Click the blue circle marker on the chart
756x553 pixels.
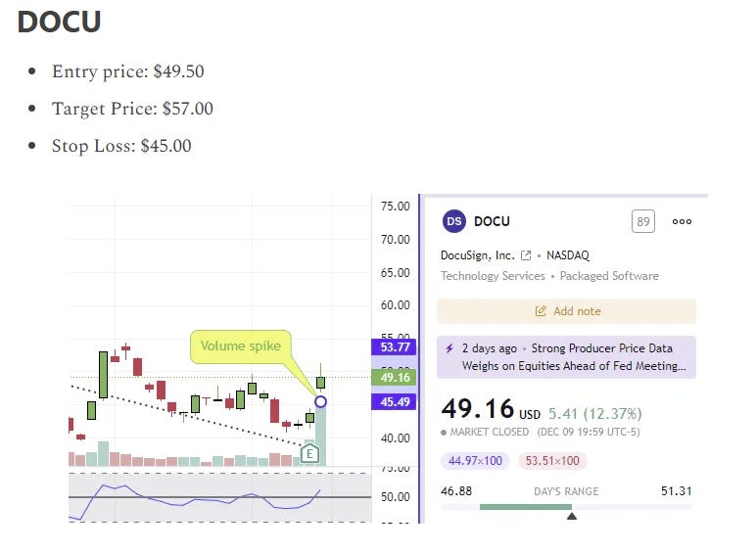320,401
